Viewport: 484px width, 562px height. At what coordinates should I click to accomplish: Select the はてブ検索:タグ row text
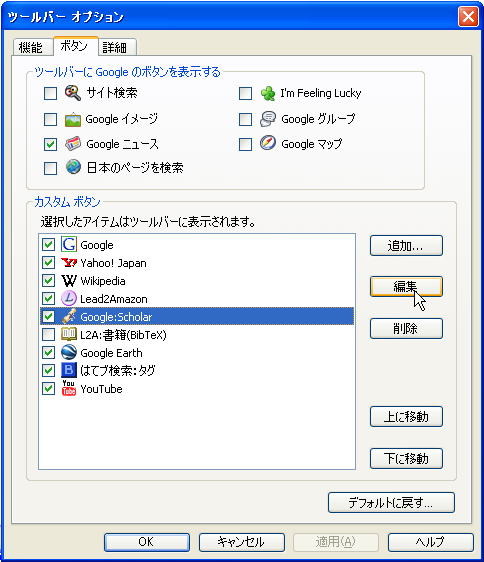click(118, 371)
